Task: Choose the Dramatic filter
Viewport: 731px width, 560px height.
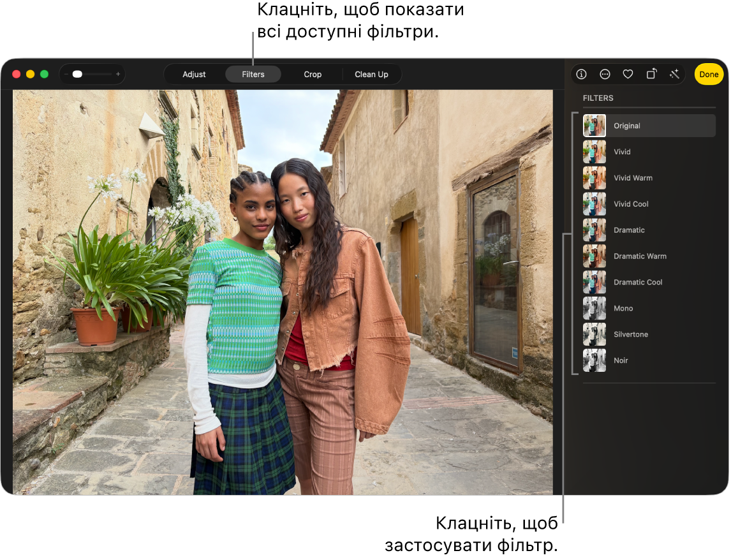Action: pyautogui.click(x=649, y=230)
